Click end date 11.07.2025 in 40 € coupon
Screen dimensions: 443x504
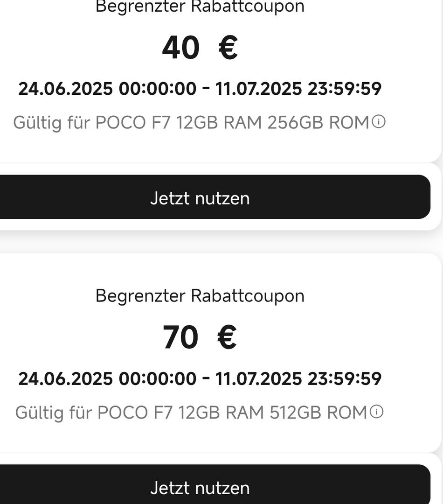[259, 89]
